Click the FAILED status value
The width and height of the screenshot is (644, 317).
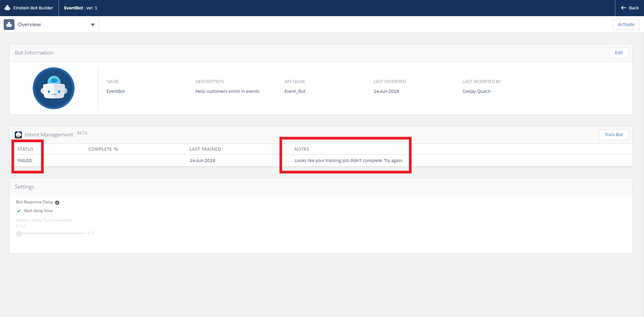coord(25,161)
